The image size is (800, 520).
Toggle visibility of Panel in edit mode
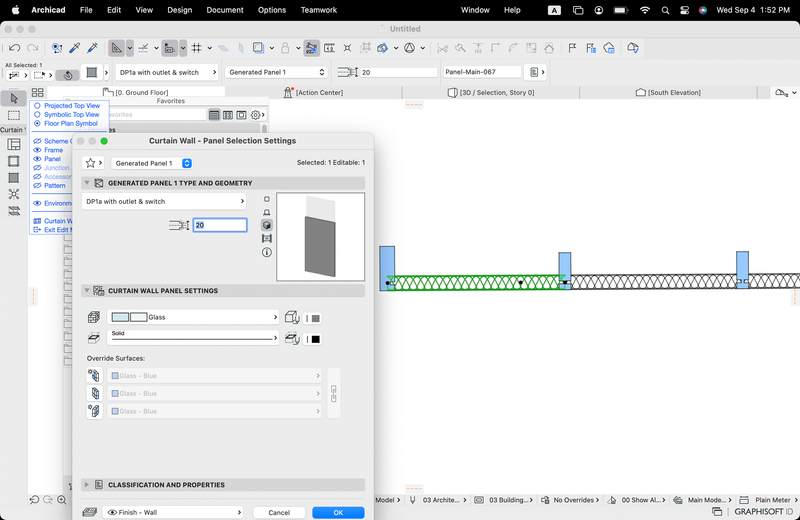coord(37,159)
